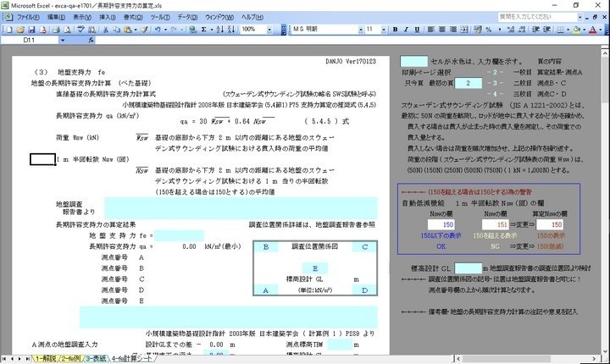Open the ツール (Tools) menu
Screen dimensions: 610x364
(160, 17)
